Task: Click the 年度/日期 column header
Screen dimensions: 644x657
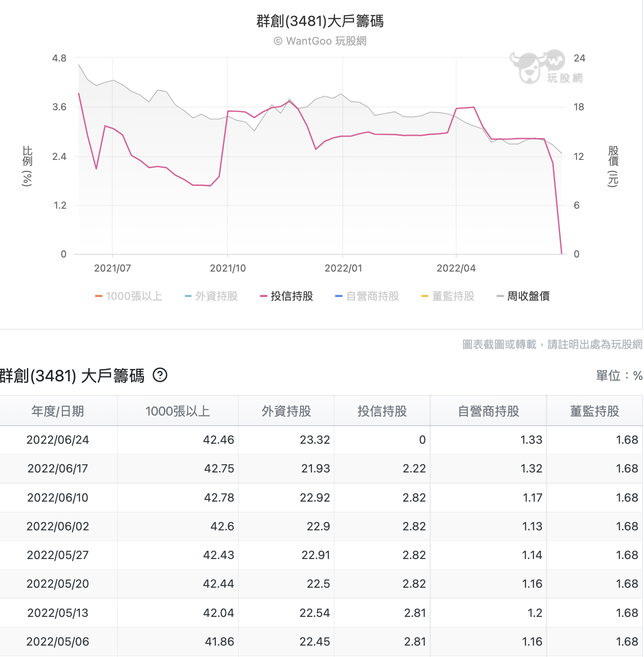Action: (x=58, y=411)
